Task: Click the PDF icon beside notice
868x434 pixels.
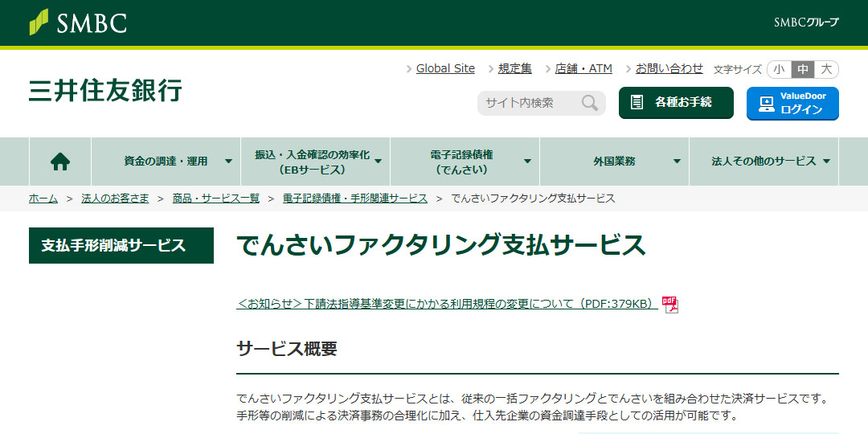Action: (670, 305)
